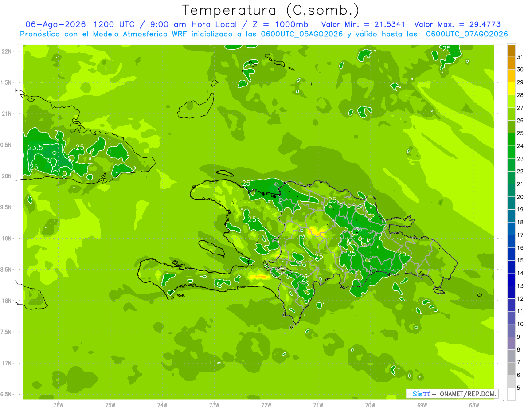
Task: Click the '19N' latitude axis label
Action: coord(7,239)
